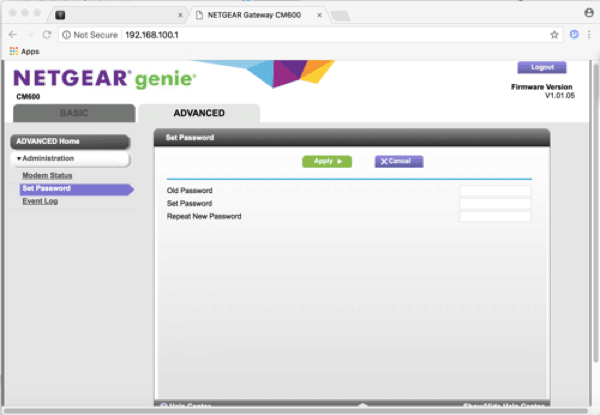Switch to the BASIC tab

pos(74,113)
